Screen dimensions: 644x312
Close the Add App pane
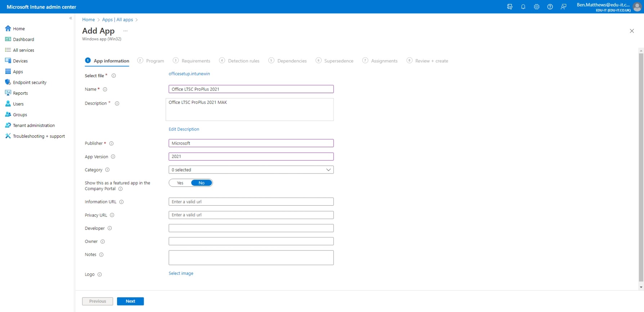tap(632, 31)
